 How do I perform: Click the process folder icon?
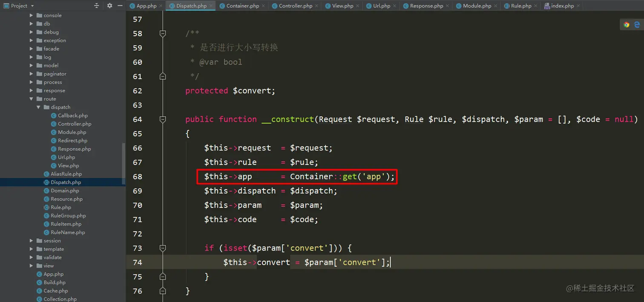click(39, 82)
